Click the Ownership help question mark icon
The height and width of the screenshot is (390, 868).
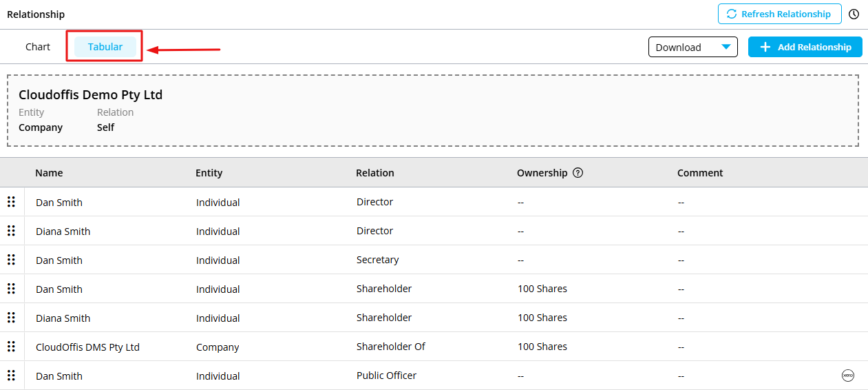click(578, 173)
